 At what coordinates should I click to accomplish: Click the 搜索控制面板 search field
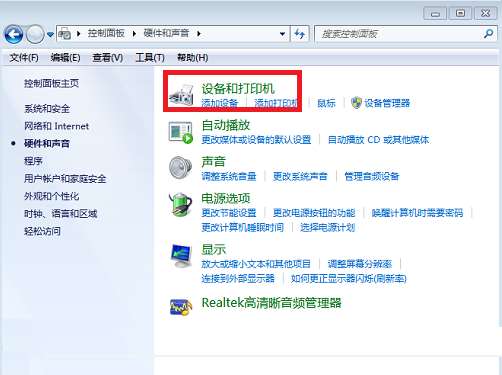point(399,34)
